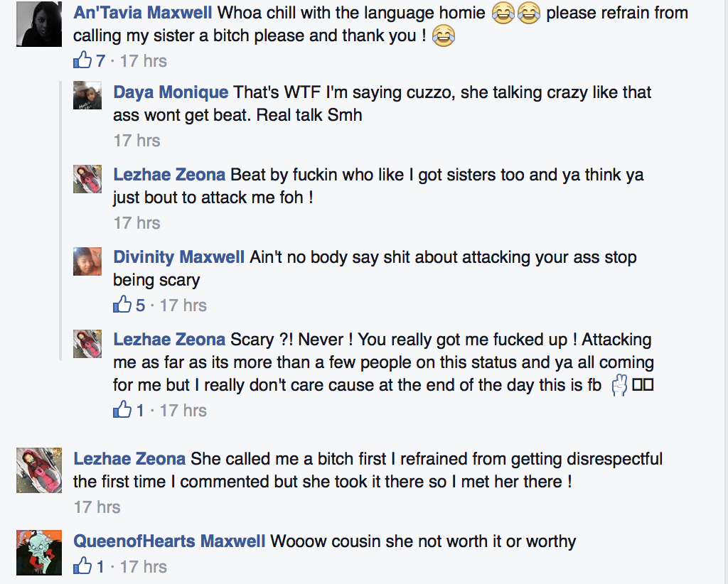Viewport: 728px width, 584px height.
Task: Click like icon on Lezhae Zeona's 'Scary ?!' reply
Action: point(122,410)
